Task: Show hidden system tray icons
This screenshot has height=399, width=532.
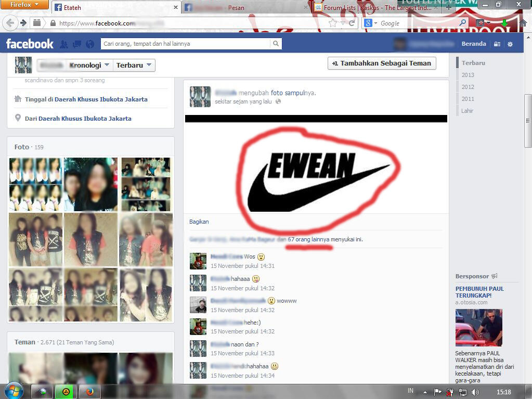Action: [425, 393]
